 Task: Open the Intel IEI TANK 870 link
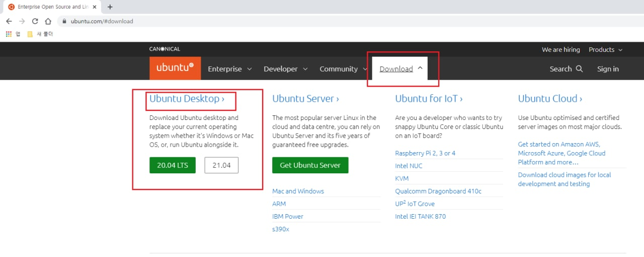(x=421, y=216)
